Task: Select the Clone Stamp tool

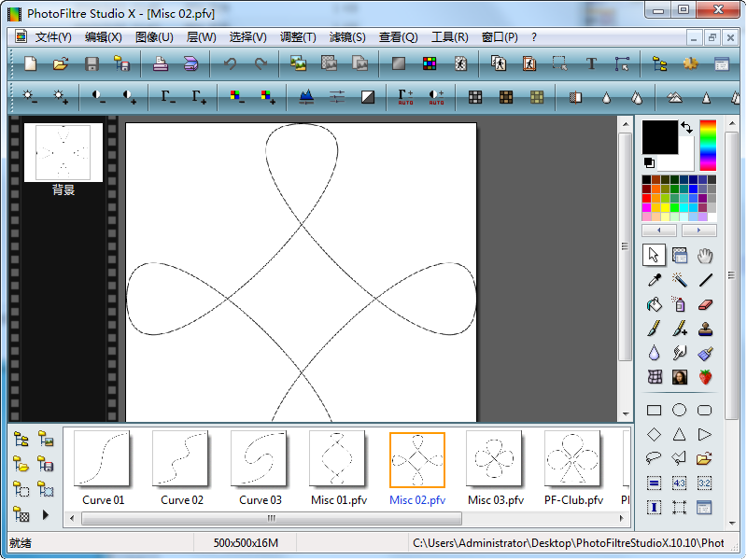Action: click(705, 329)
